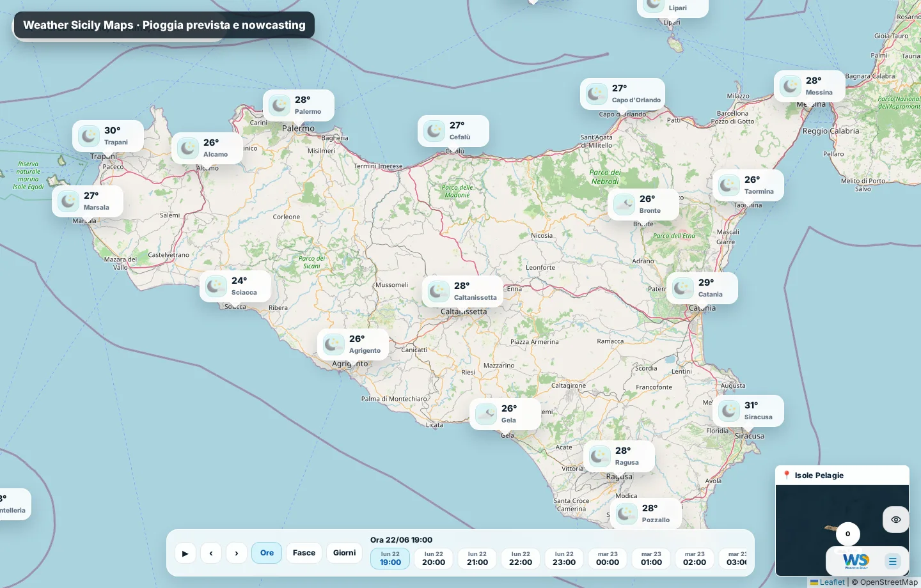Play the forecast animation
The height and width of the screenshot is (588, 921).
pyautogui.click(x=185, y=553)
